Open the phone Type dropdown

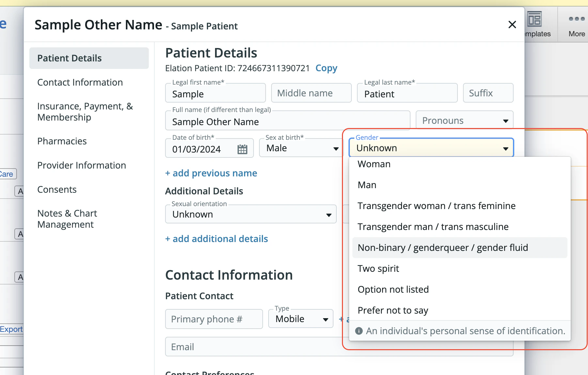click(x=301, y=318)
